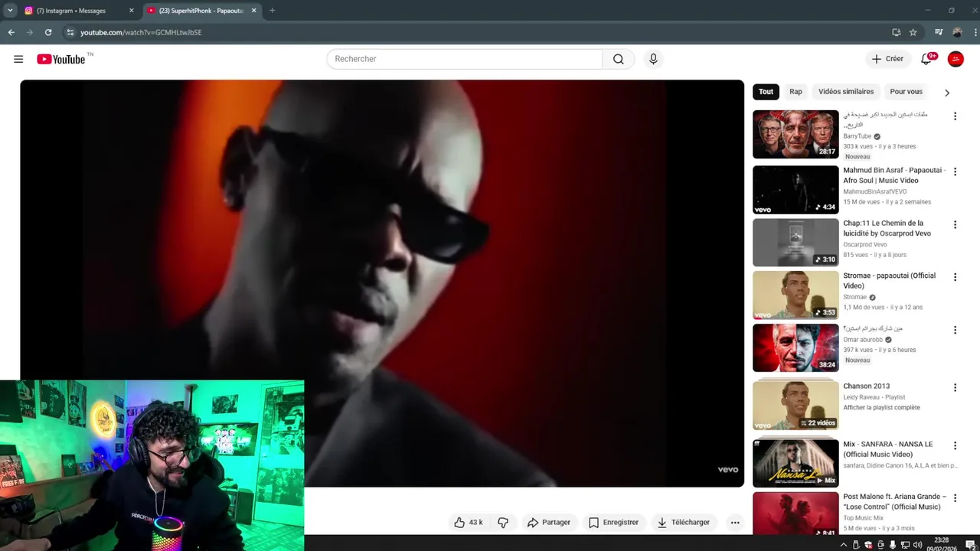This screenshot has height=551, width=980.
Task: Open Mix SANFARA NANSA LE thumbnail
Action: coord(795,463)
